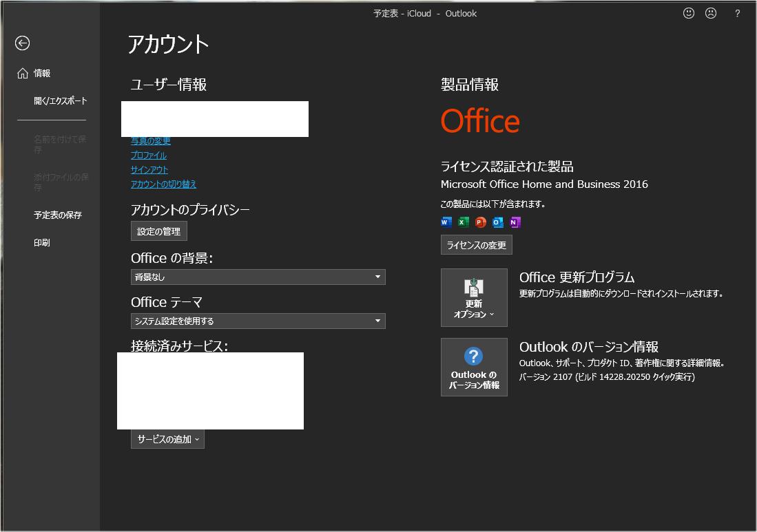Select 予定表の保存 in the sidebar

[58, 215]
